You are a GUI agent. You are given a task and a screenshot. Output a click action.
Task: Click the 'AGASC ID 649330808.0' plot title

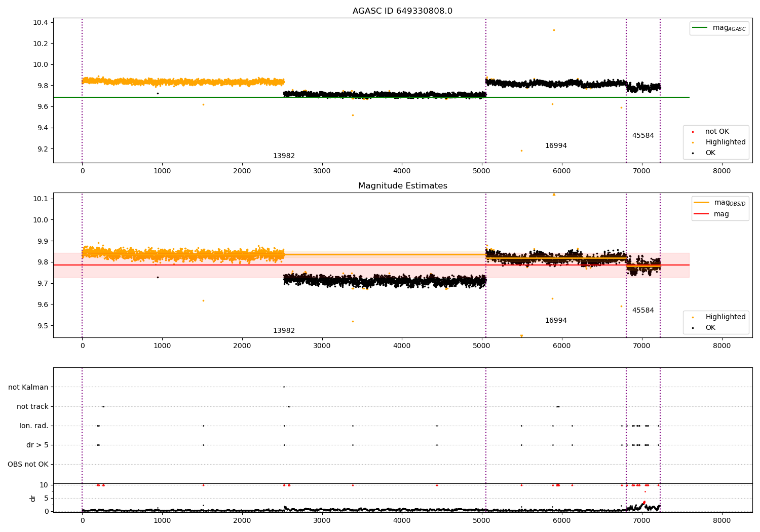click(402, 11)
